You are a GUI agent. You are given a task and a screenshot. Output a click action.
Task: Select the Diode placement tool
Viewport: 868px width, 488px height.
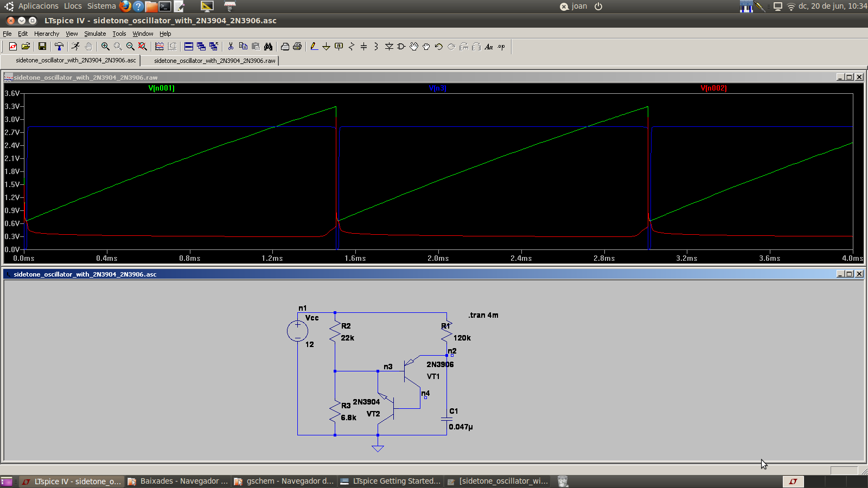coord(389,47)
